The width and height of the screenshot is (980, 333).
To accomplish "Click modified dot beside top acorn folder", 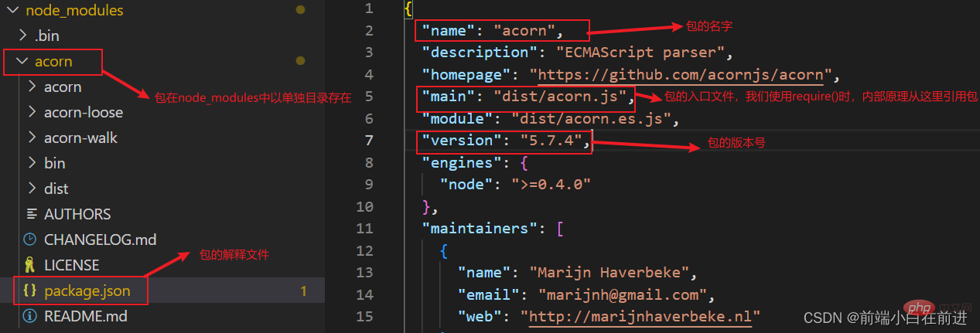I will pos(300,61).
